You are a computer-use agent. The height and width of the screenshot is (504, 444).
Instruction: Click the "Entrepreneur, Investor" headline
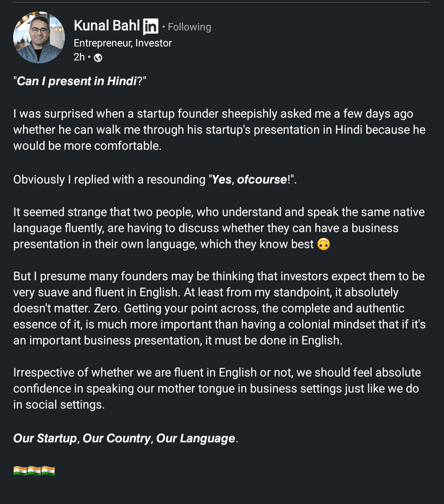123,43
